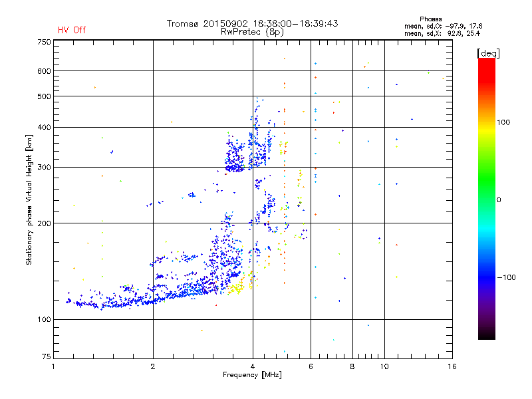Click the x-axis tick label '10'

point(384,366)
